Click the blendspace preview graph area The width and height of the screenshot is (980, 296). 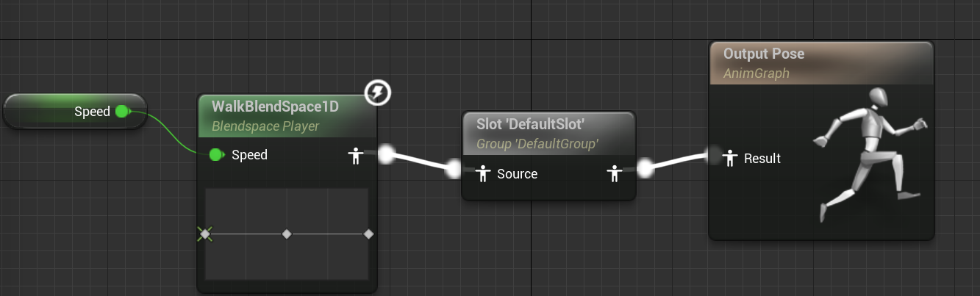coord(287,234)
